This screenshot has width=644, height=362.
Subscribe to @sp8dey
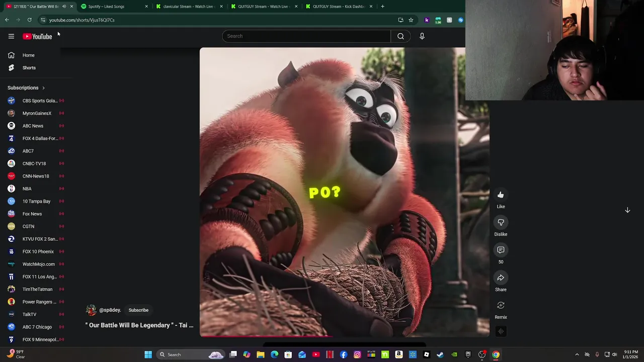click(x=138, y=310)
